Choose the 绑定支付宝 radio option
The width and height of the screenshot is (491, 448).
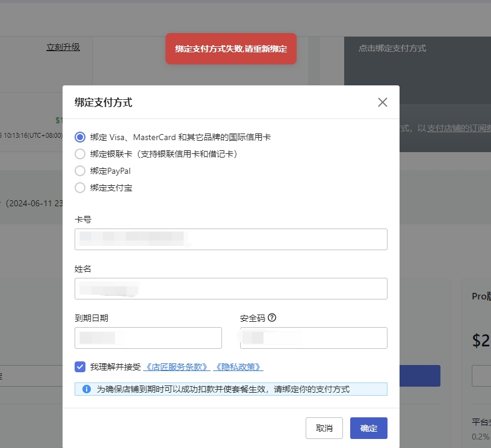click(80, 188)
